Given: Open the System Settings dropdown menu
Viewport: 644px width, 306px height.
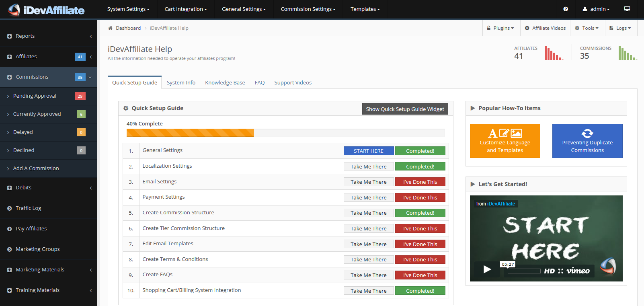Looking at the screenshot, I should point(128,9).
